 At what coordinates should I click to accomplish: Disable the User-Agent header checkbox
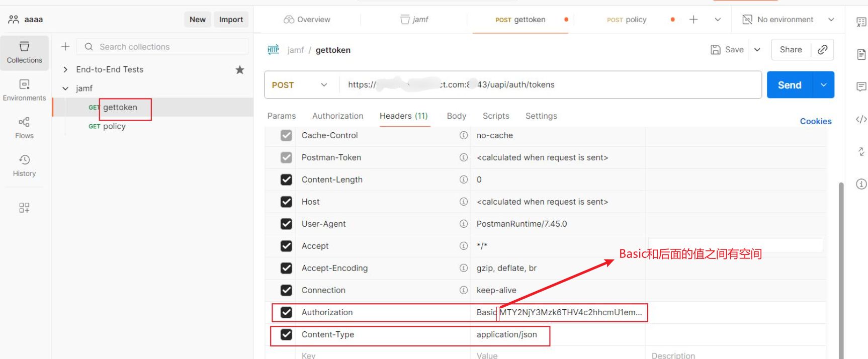(286, 224)
